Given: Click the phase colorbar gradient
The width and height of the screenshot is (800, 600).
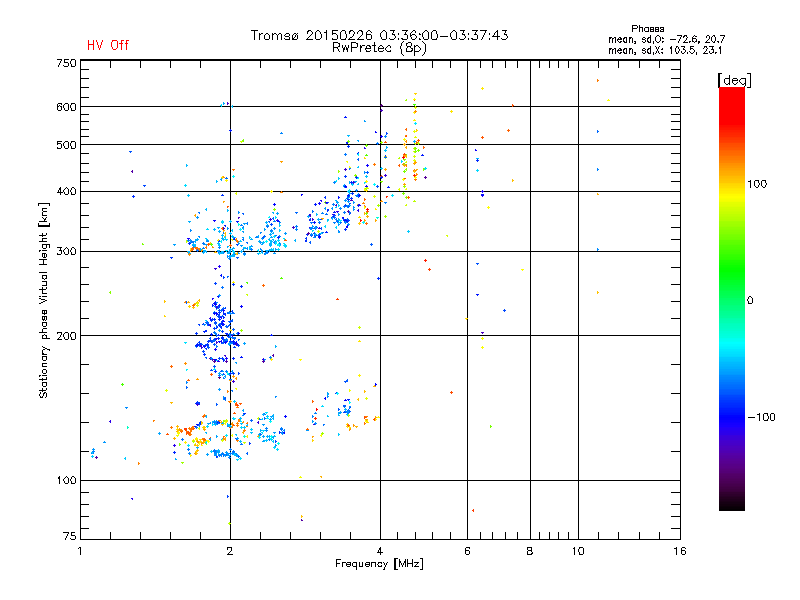Looking at the screenshot, I should tap(732, 299).
